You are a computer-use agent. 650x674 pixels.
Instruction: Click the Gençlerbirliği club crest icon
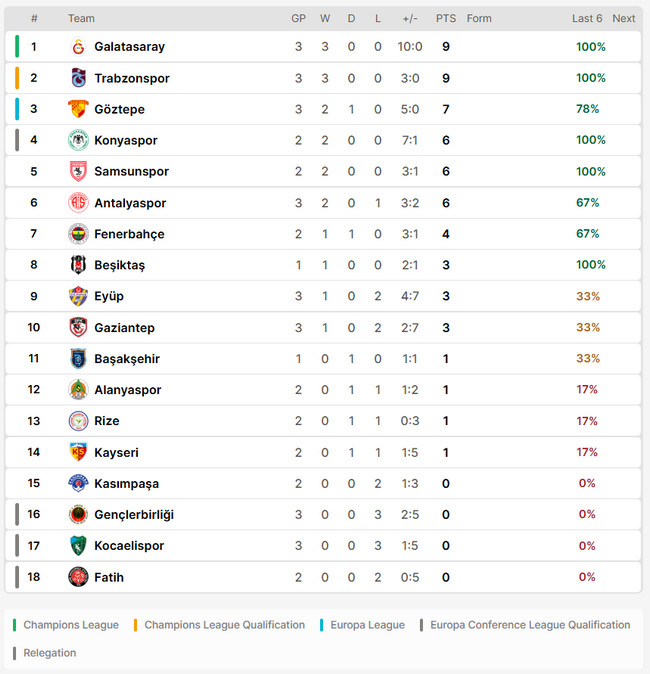[x=78, y=515]
